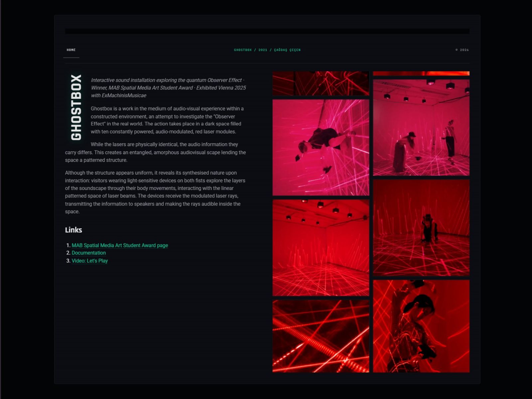532x399 pixels.
Task: Click the © 2026 copyright text
Action: point(462,50)
